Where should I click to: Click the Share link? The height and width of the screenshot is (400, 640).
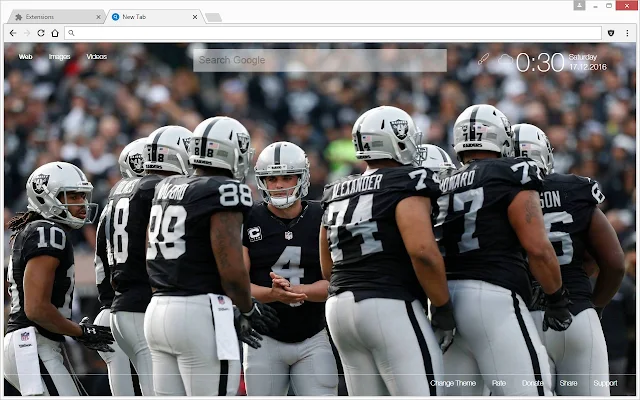tap(568, 383)
